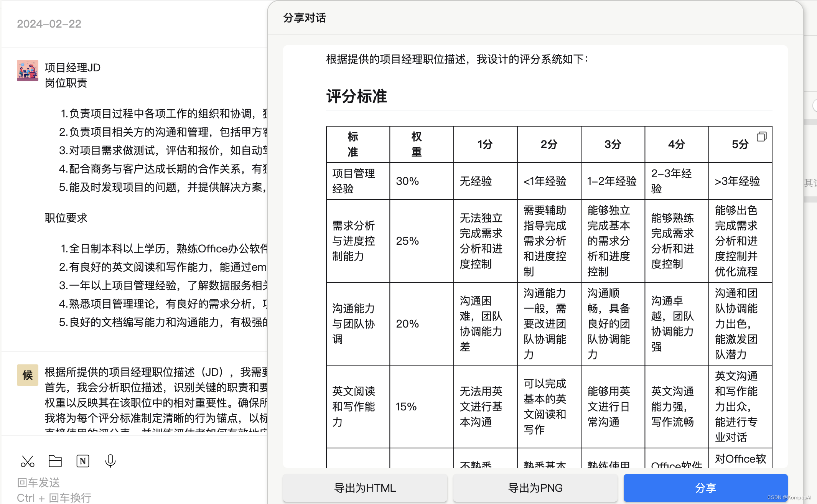The width and height of the screenshot is (817, 504).
Task: Click the Notion integration icon
Action: (83, 461)
